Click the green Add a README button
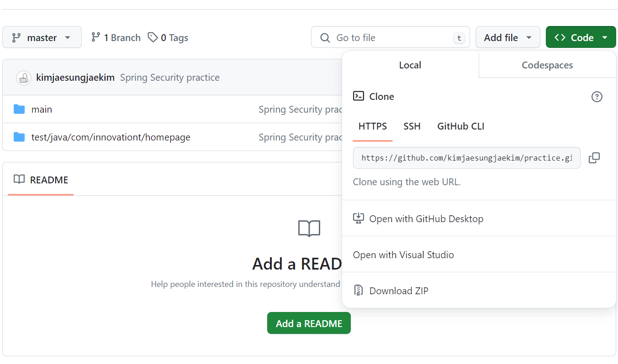Image resolution: width=618 pixels, height=364 pixels. (x=309, y=323)
